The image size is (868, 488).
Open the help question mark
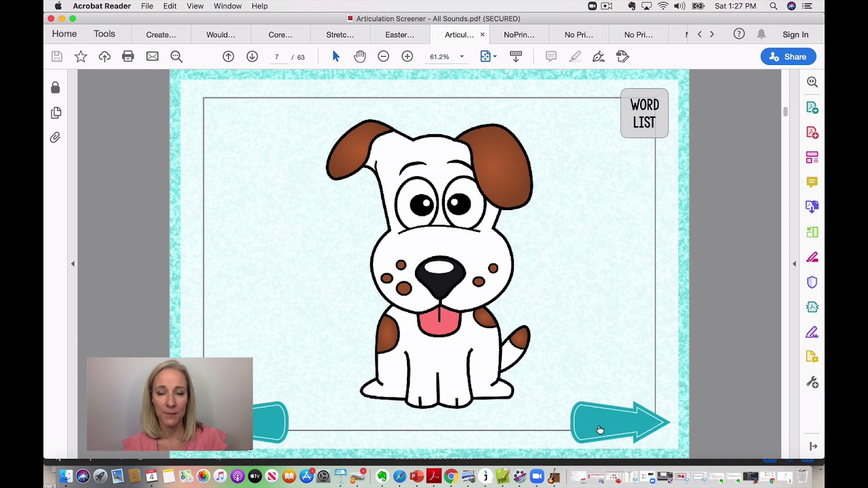(739, 34)
